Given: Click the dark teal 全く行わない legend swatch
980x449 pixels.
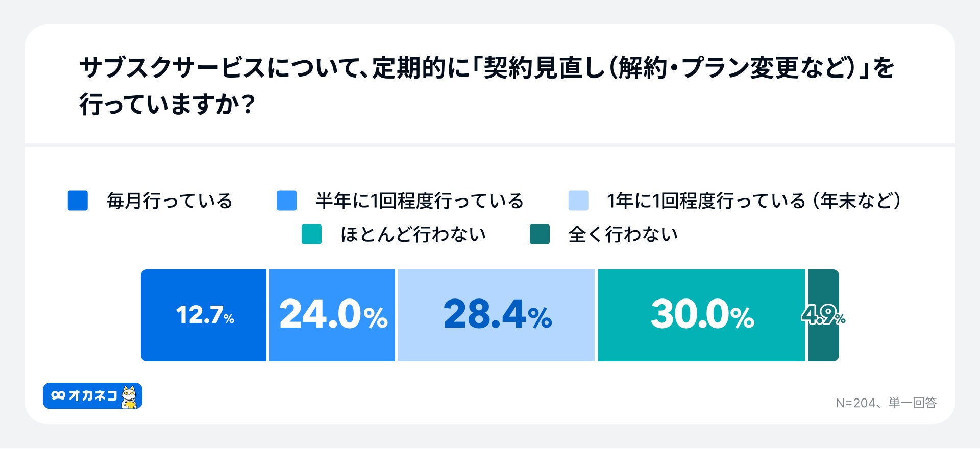Looking at the screenshot, I should [x=540, y=234].
